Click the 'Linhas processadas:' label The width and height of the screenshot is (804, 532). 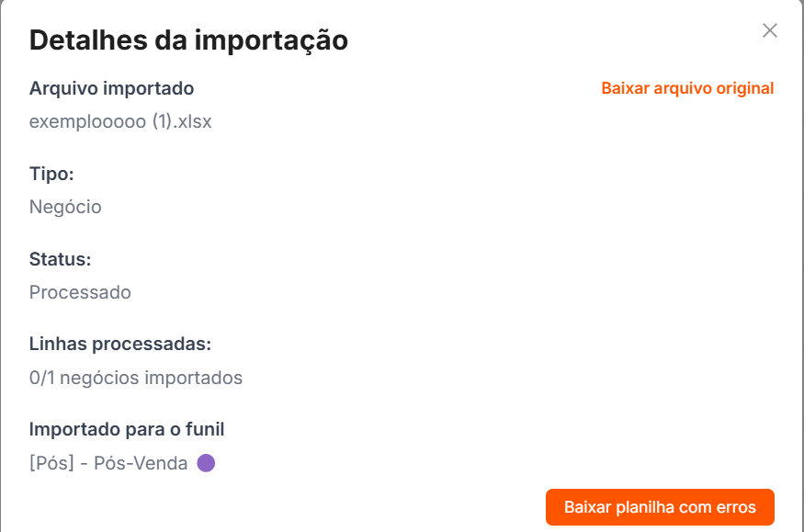pyautogui.click(x=120, y=345)
